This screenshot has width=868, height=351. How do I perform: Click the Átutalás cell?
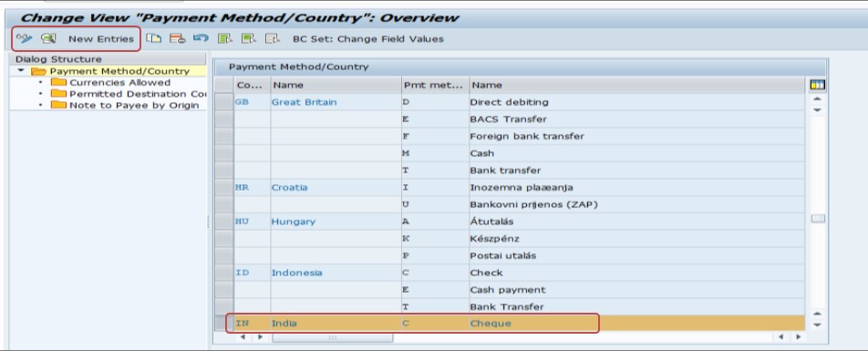(x=636, y=222)
